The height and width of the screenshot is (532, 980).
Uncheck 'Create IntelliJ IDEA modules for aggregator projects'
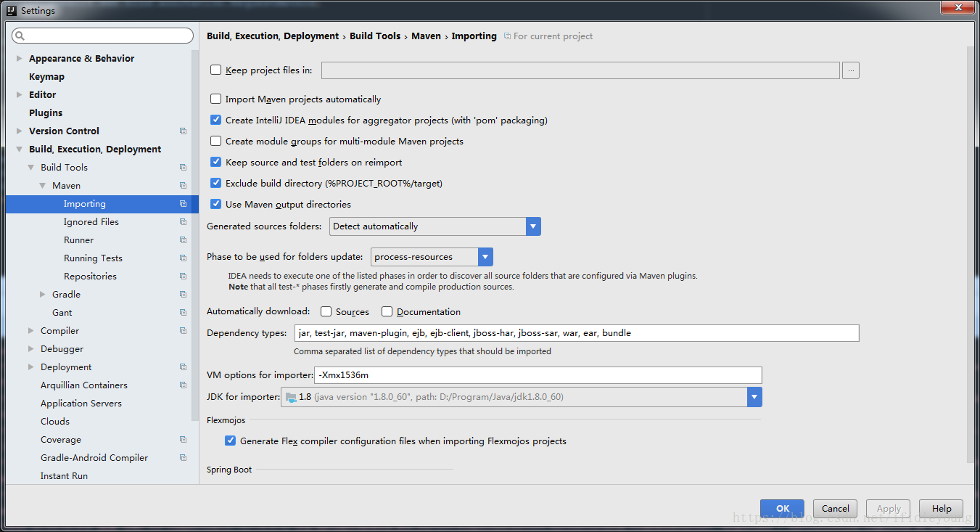tap(215, 120)
